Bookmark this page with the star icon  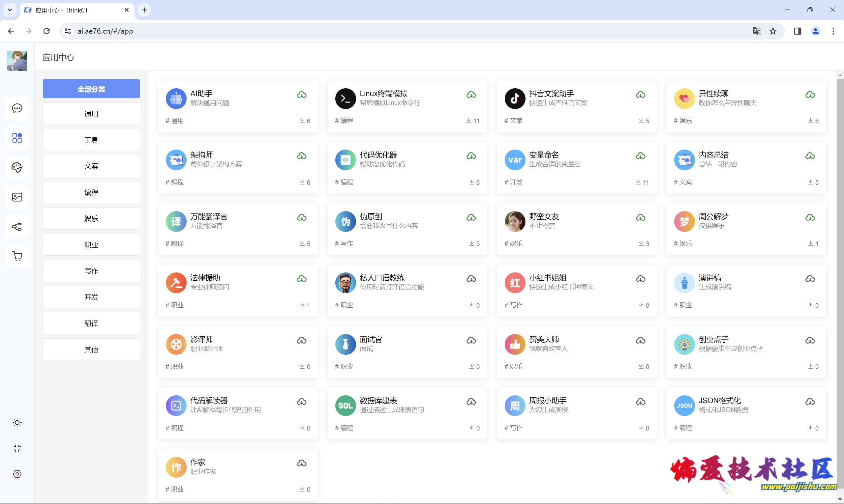[x=773, y=31]
